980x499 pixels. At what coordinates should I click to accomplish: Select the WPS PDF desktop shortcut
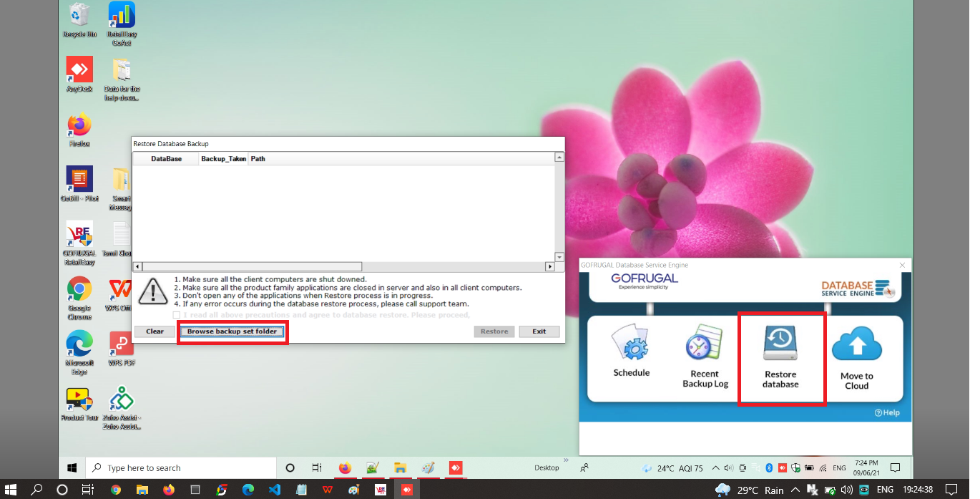122,349
